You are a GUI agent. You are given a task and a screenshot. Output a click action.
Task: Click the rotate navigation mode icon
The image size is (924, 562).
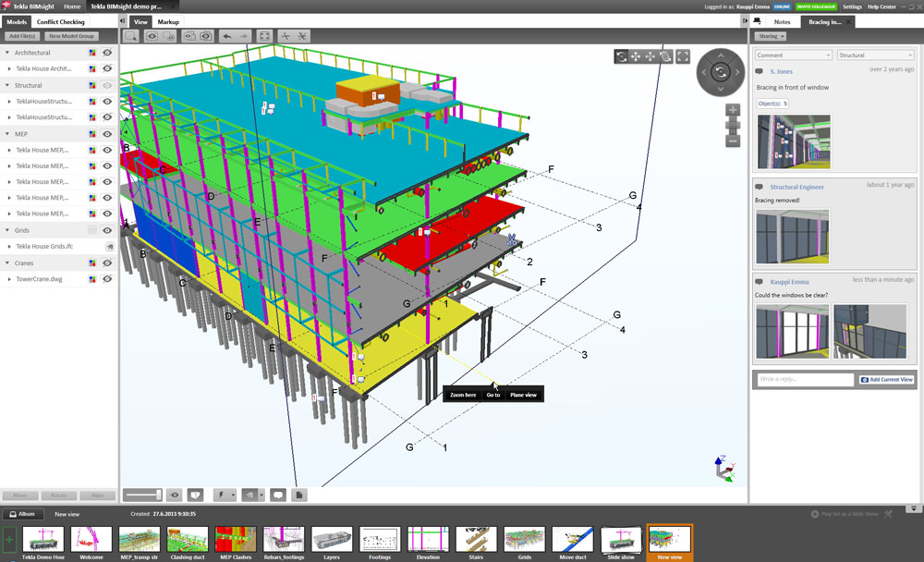point(622,56)
